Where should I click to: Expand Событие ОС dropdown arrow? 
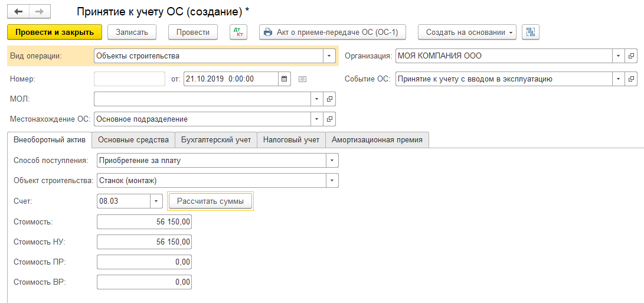pyautogui.click(x=618, y=79)
